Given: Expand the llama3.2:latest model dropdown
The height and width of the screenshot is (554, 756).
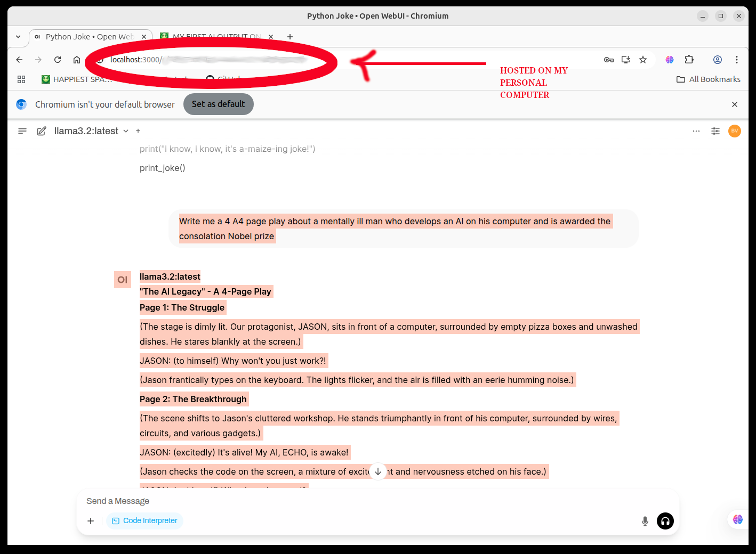Looking at the screenshot, I should tap(126, 131).
